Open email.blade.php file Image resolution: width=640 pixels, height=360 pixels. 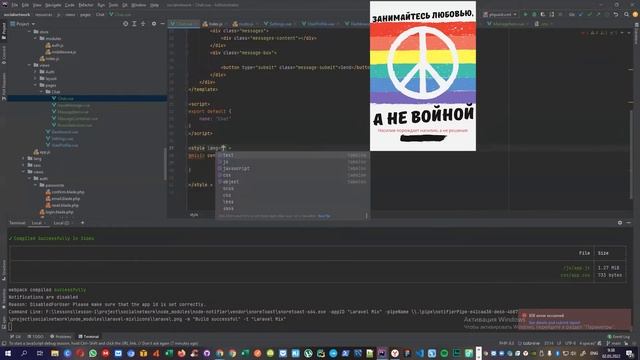[x=62, y=199]
